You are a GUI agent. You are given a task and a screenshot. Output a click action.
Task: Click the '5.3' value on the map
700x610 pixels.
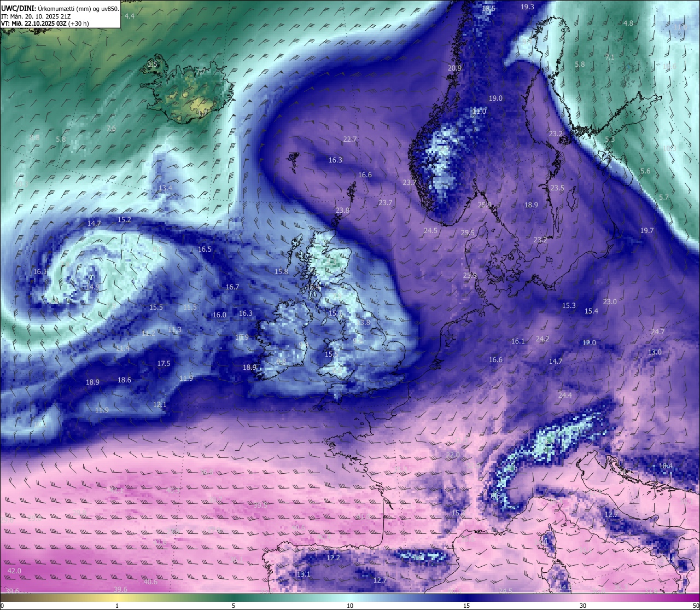[x=610, y=140]
